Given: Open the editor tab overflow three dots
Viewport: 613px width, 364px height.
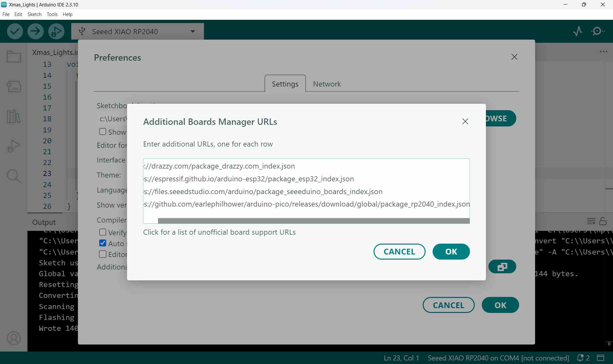Looking at the screenshot, I should pos(603,51).
